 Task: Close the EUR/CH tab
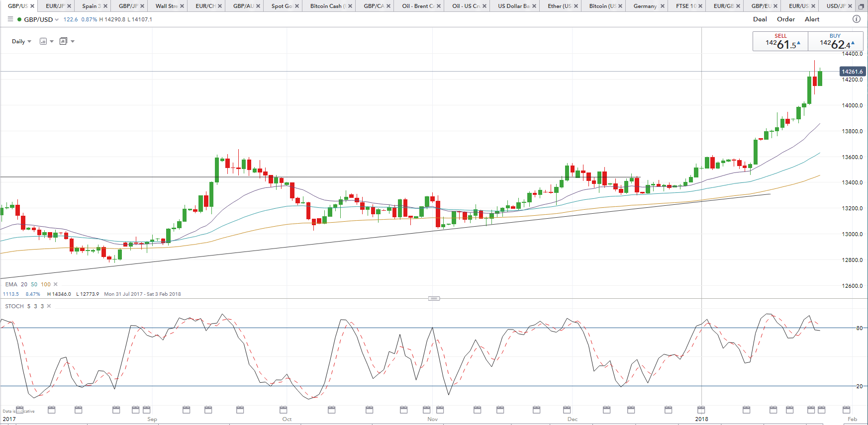click(x=220, y=6)
